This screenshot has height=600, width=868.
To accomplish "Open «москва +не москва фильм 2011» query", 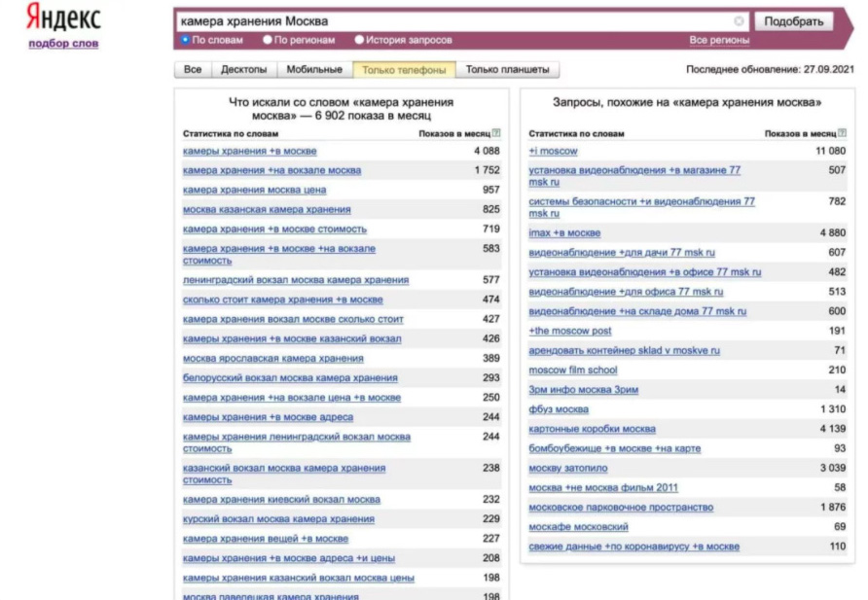I will tap(603, 488).
